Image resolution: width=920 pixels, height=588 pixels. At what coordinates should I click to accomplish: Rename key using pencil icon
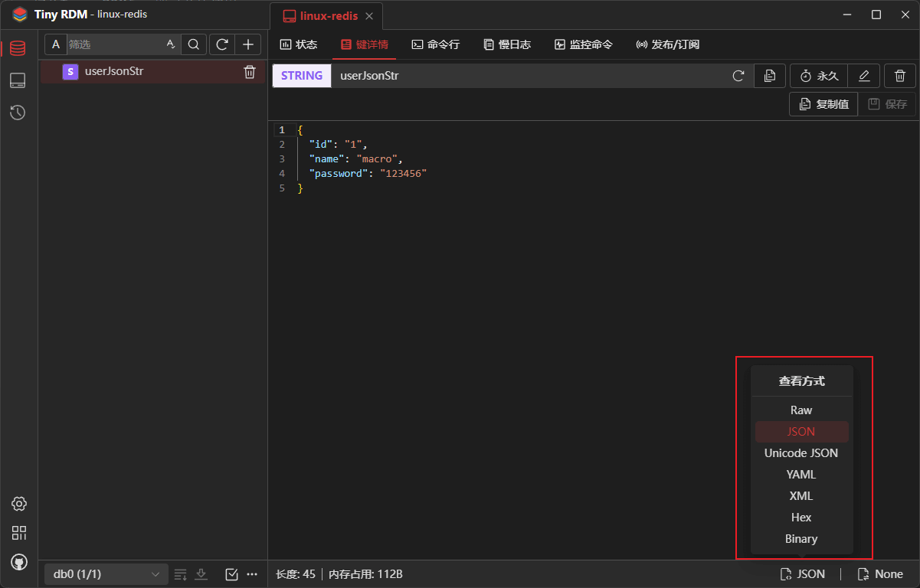[x=864, y=76]
